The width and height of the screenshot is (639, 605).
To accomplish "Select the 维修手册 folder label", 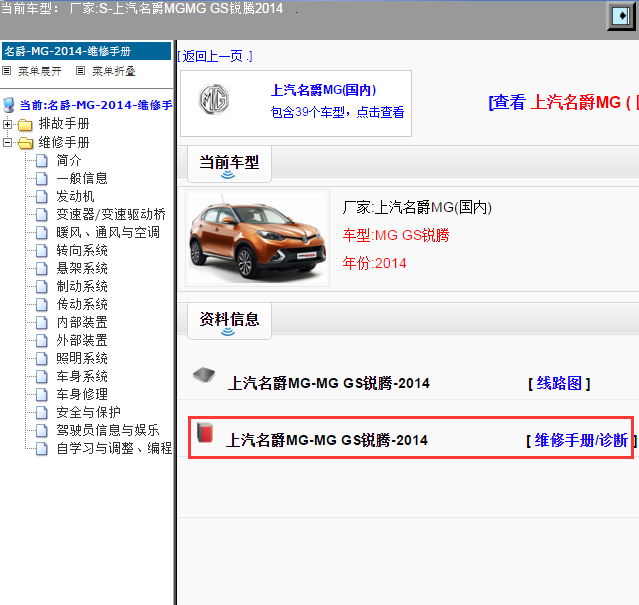I will point(64,143).
